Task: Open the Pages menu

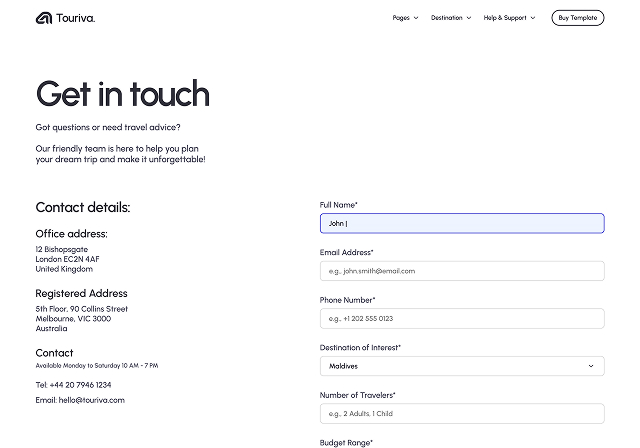Action: pyautogui.click(x=401, y=18)
